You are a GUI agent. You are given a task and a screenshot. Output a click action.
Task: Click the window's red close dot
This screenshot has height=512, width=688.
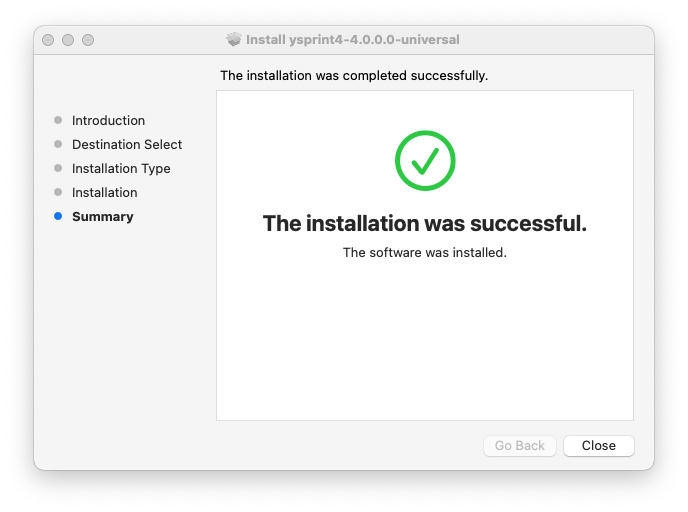[x=48, y=40]
